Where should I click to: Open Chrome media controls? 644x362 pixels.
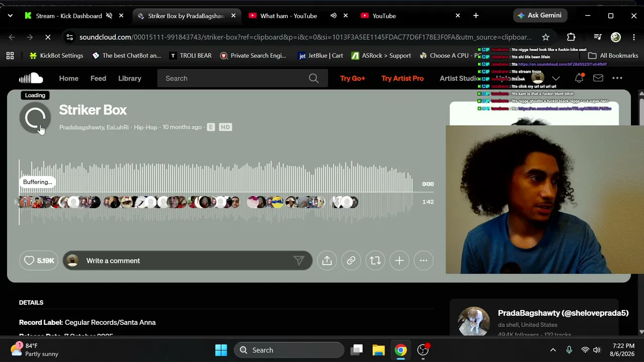click(597, 37)
